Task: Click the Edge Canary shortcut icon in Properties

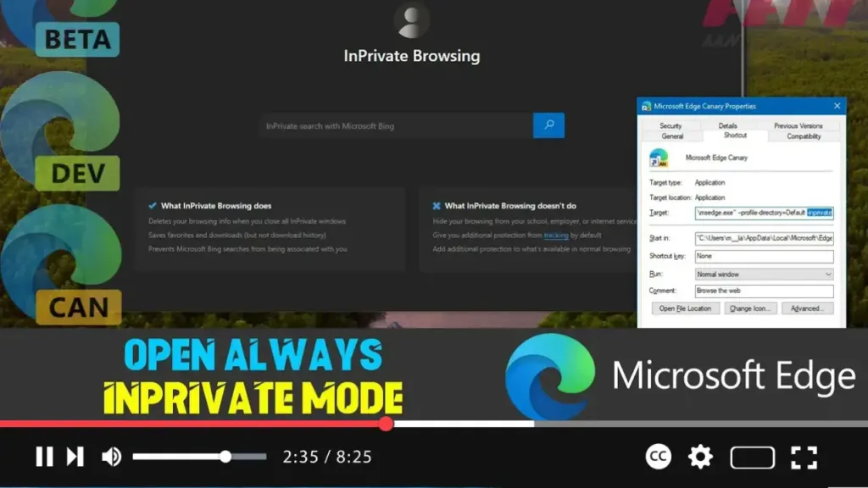Action: click(659, 158)
